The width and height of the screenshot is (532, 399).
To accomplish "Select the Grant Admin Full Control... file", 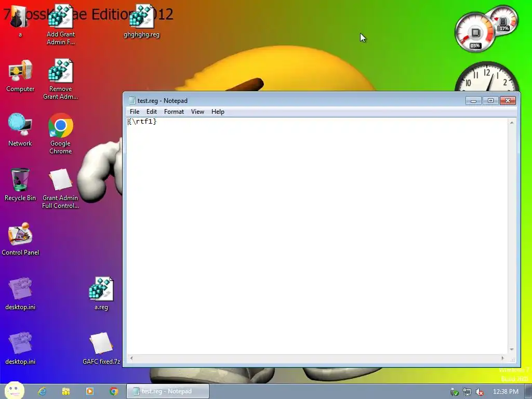I will coord(60,188).
